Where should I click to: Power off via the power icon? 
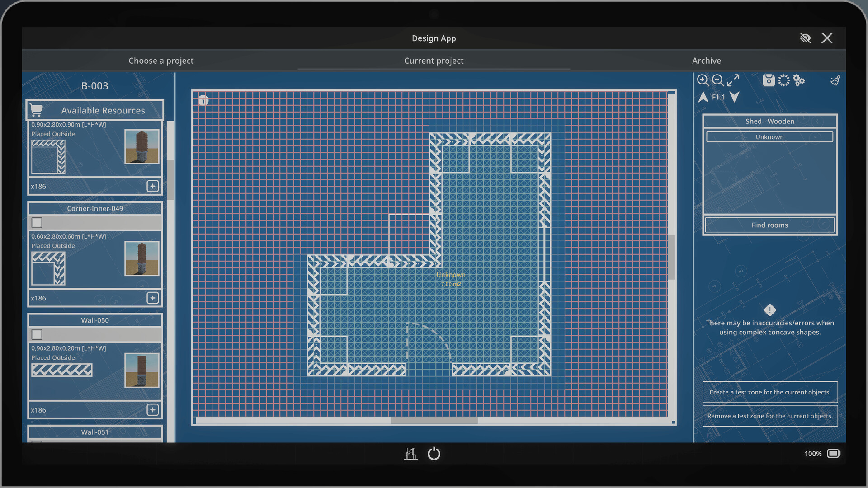(x=434, y=454)
